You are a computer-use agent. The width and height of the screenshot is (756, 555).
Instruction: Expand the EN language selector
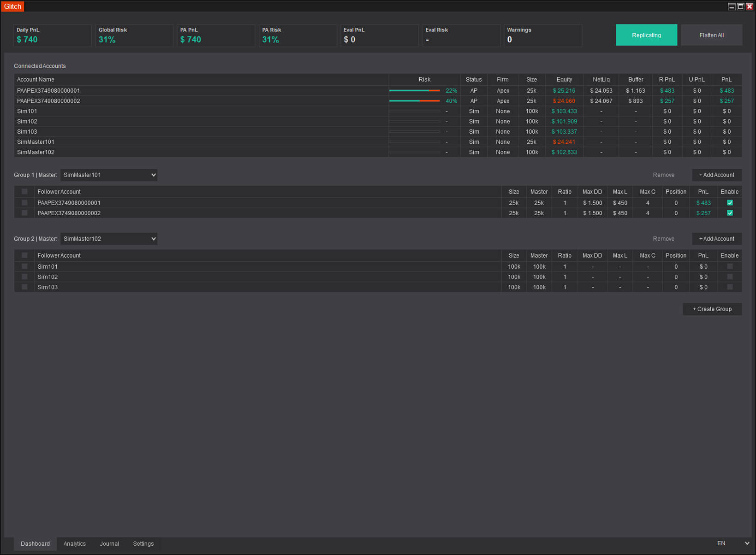[x=732, y=543]
